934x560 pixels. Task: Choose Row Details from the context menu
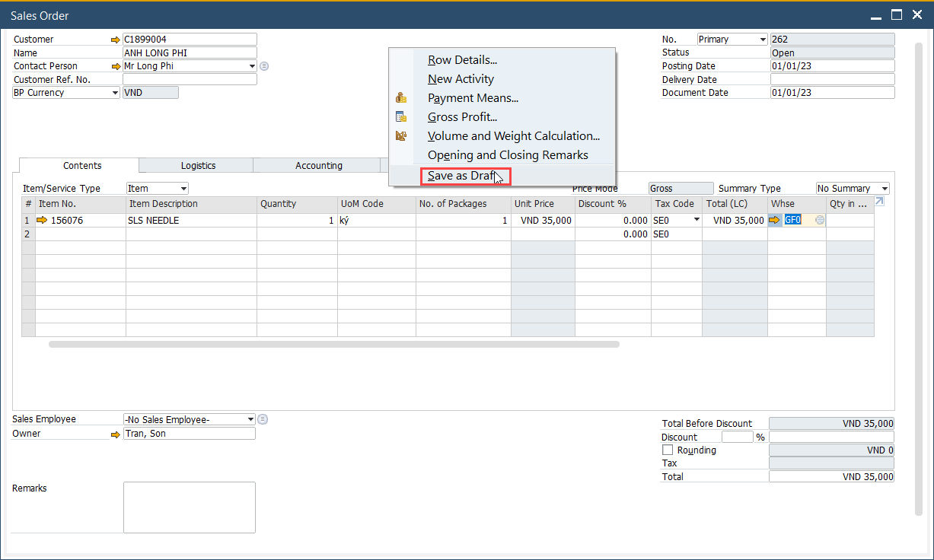tap(462, 60)
